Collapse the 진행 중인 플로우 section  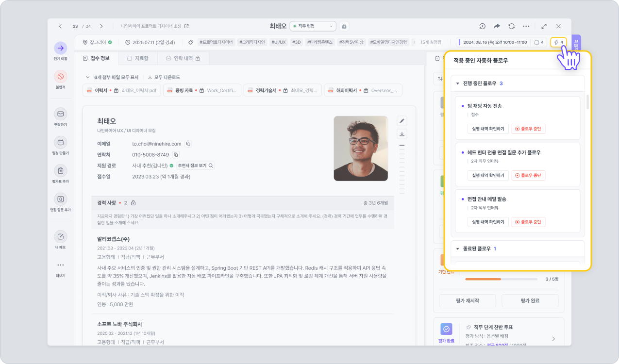pyautogui.click(x=457, y=83)
